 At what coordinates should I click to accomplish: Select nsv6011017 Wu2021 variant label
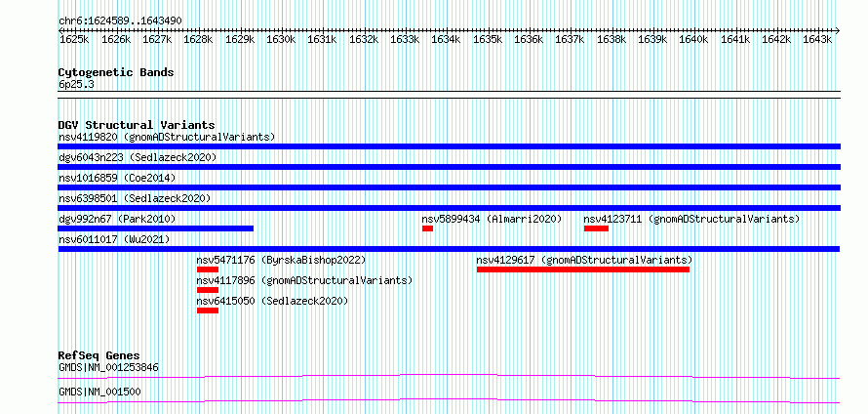pyautogui.click(x=114, y=239)
